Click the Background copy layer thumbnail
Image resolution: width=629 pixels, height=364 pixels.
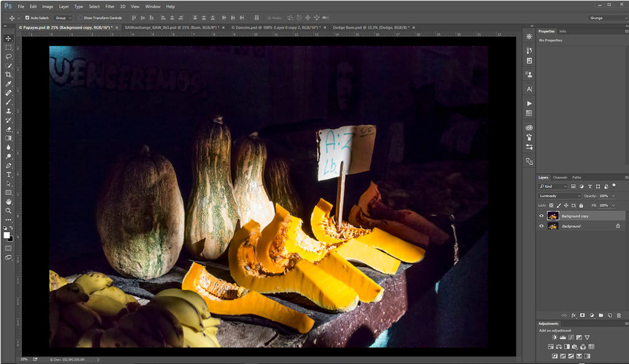pos(553,215)
